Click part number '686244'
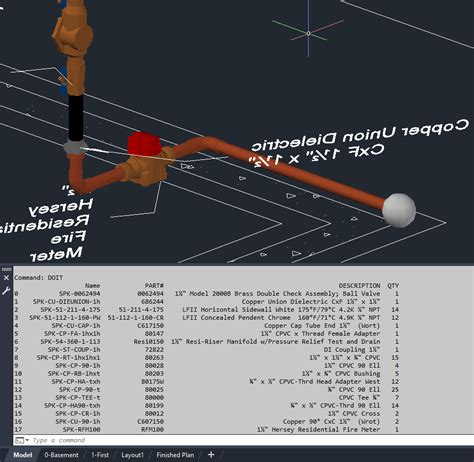This screenshot has height=462, width=474. click(x=152, y=302)
